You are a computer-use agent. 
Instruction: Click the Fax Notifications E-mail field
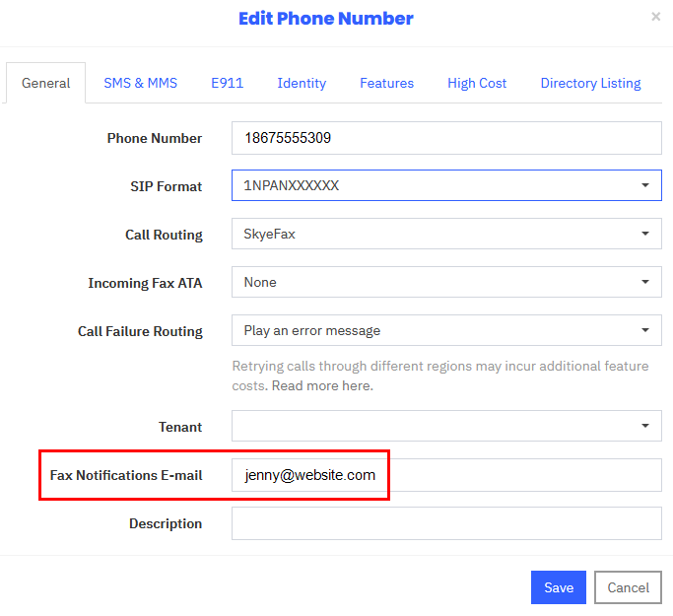point(446,475)
